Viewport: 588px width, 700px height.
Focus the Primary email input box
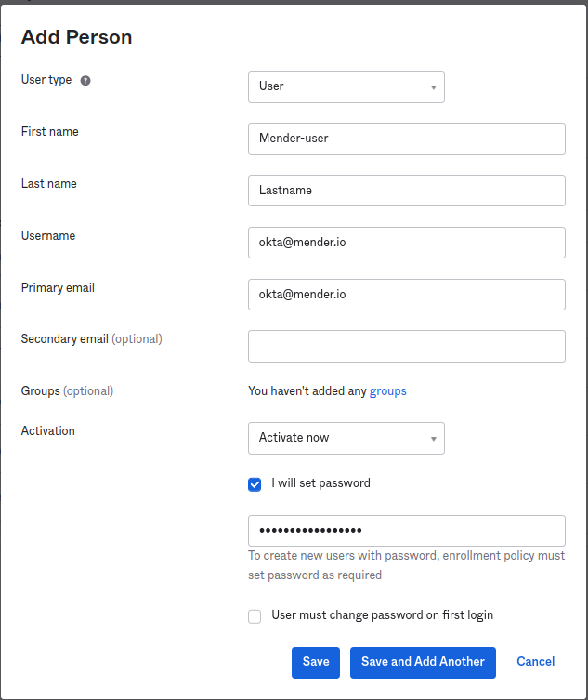[x=406, y=295]
